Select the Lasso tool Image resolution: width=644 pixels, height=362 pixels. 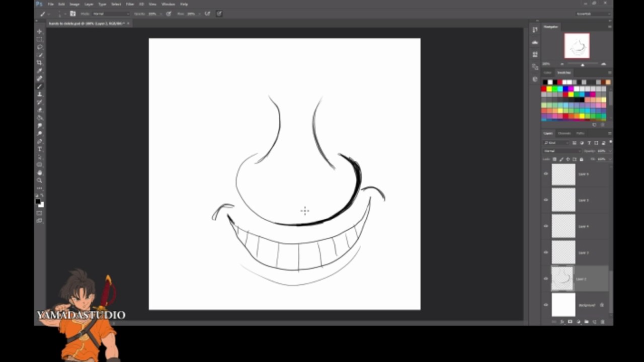click(x=40, y=47)
